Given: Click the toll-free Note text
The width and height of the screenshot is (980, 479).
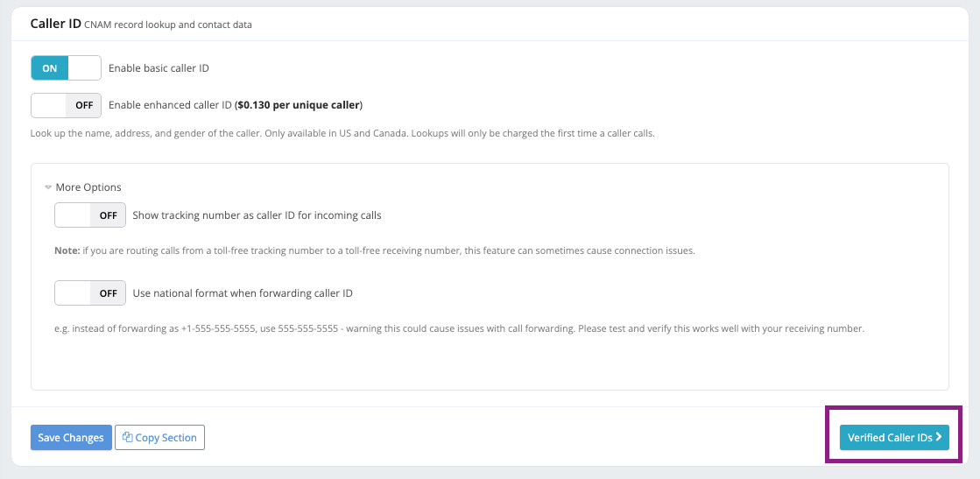Looking at the screenshot, I should (x=374, y=250).
